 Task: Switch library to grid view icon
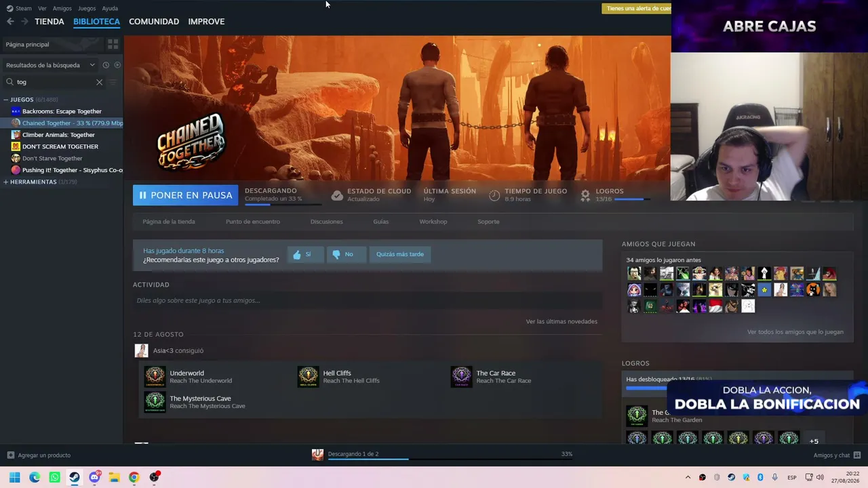pyautogui.click(x=113, y=44)
